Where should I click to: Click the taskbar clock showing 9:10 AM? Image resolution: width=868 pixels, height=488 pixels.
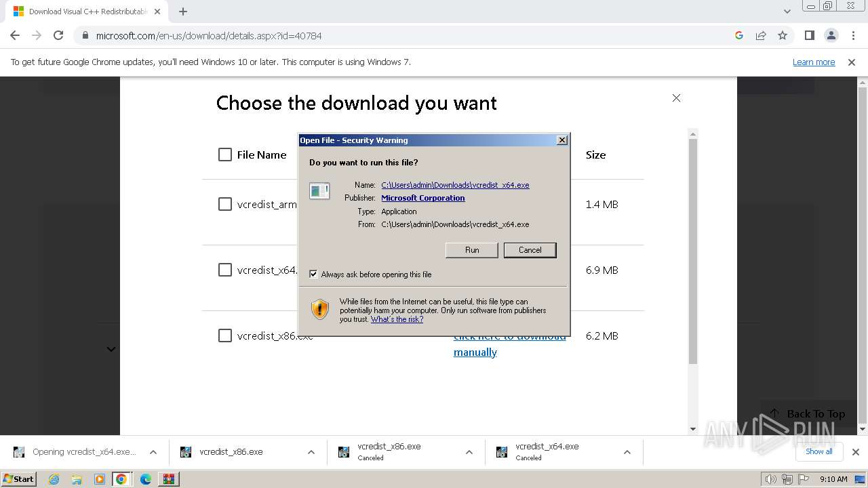coord(833,479)
